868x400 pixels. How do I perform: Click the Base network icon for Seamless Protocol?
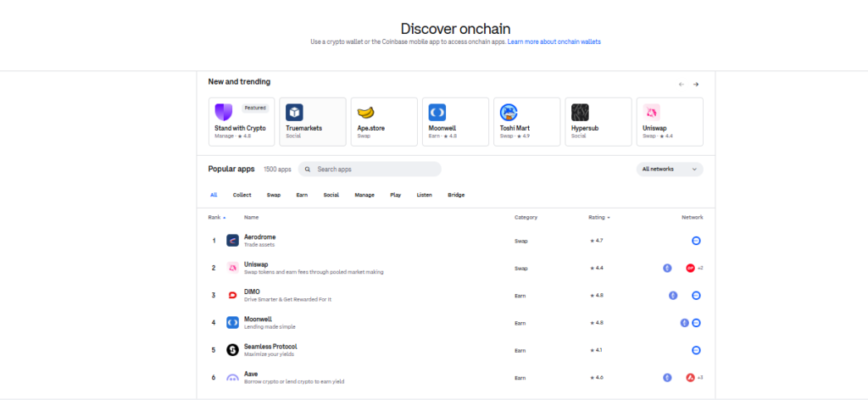click(x=697, y=350)
